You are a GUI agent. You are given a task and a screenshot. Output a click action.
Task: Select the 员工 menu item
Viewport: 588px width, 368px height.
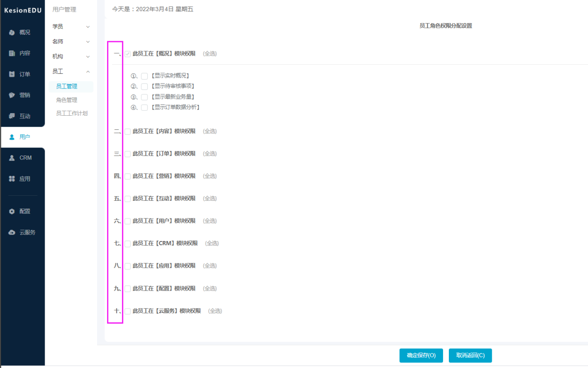(58, 71)
